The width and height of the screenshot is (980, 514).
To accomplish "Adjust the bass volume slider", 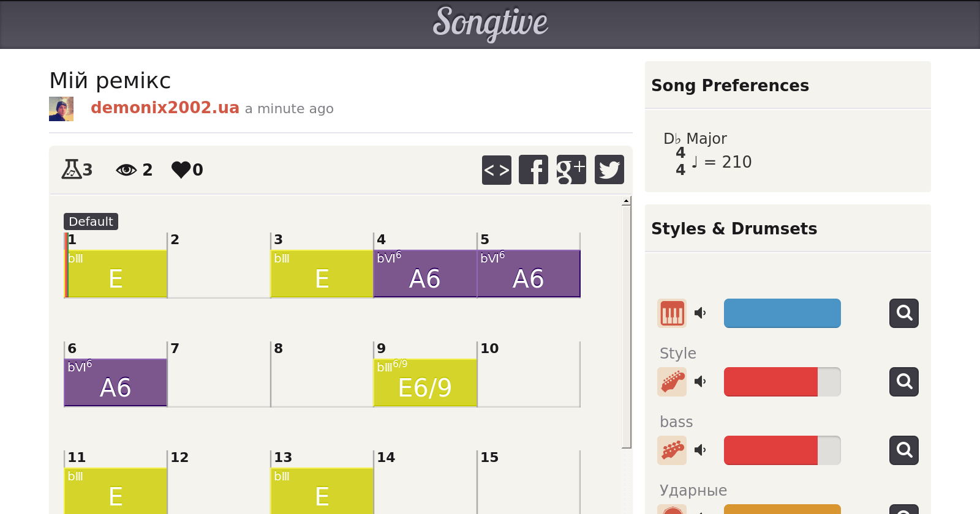I will pos(782,450).
